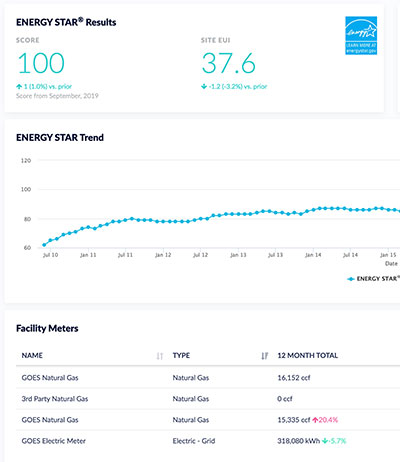The height and width of the screenshot is (462, 400).
Task: Click the 20.4% increase indicator
Action: point(325,420)
